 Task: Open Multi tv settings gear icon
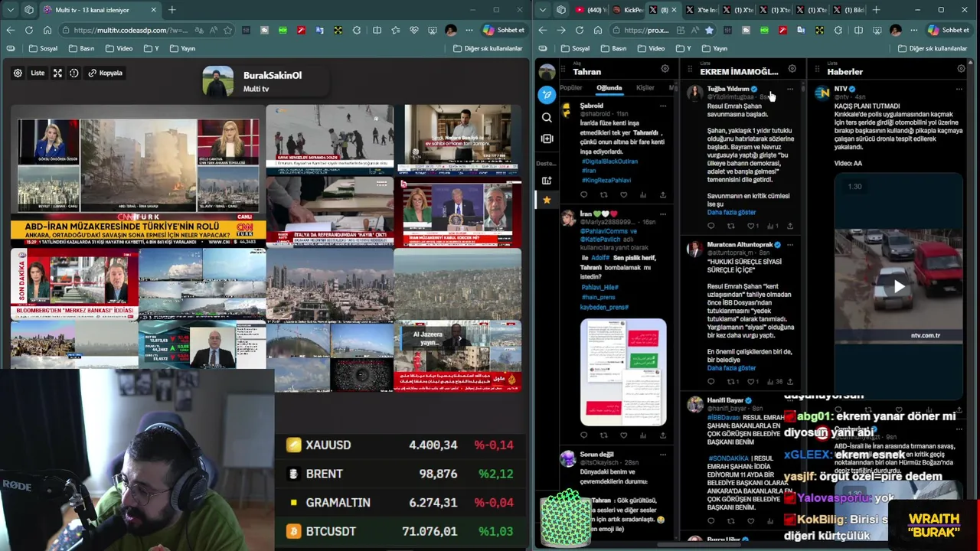click(x=18, y=73)
